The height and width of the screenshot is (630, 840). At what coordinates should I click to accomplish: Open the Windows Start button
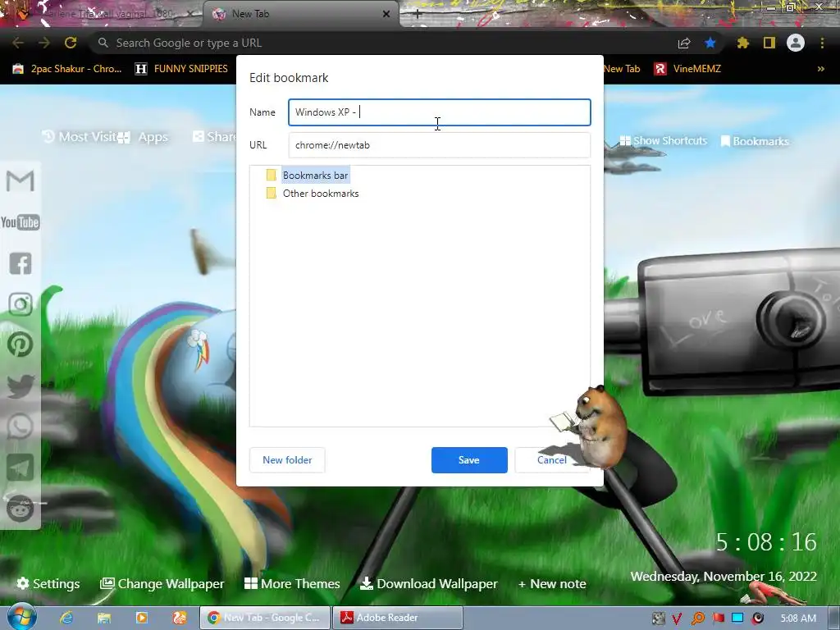coord(21,618)
